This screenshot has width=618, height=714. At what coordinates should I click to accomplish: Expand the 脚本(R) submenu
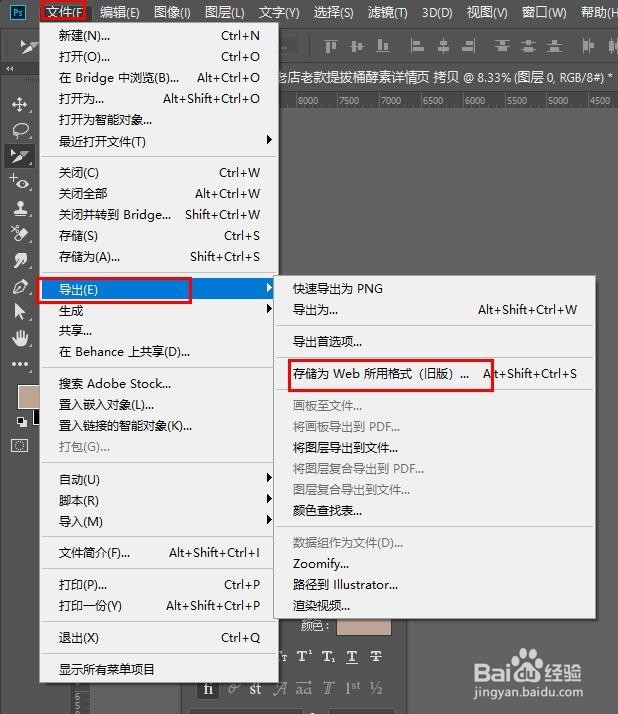pos(159,500)
